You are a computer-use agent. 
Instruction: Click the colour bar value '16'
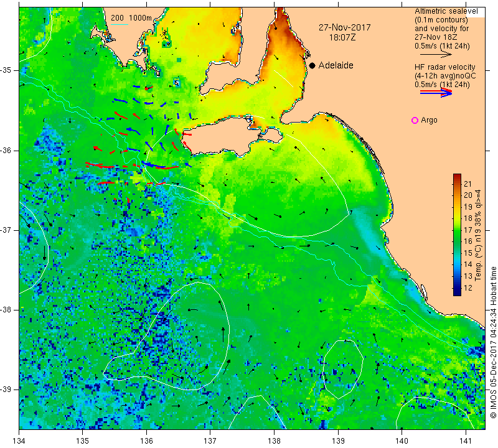(x=468, y=241)
